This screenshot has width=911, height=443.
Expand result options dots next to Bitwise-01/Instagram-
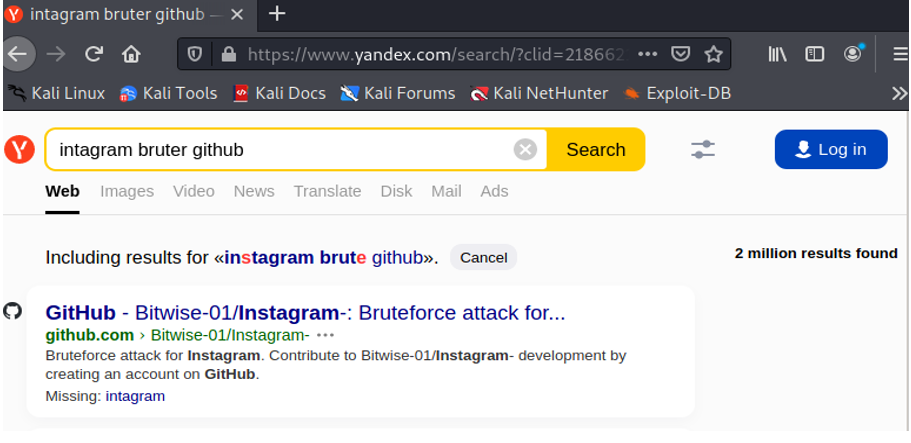click(x=325, y=335)
